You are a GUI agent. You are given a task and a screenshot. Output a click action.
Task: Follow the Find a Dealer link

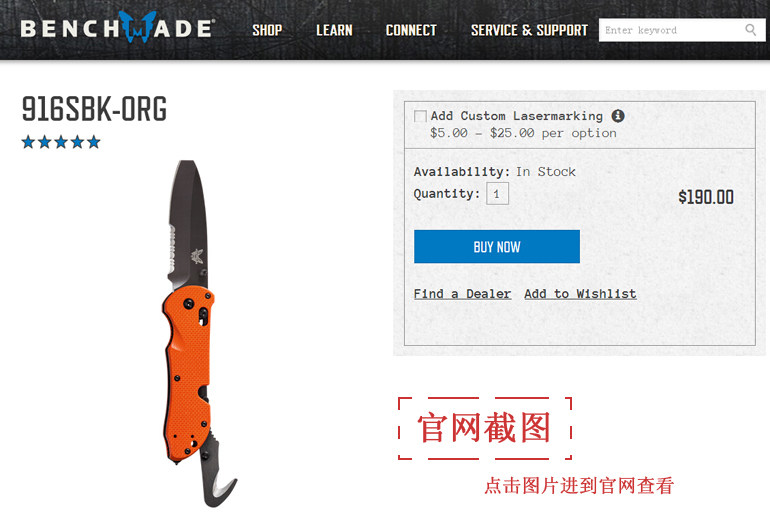coord(462,294)
